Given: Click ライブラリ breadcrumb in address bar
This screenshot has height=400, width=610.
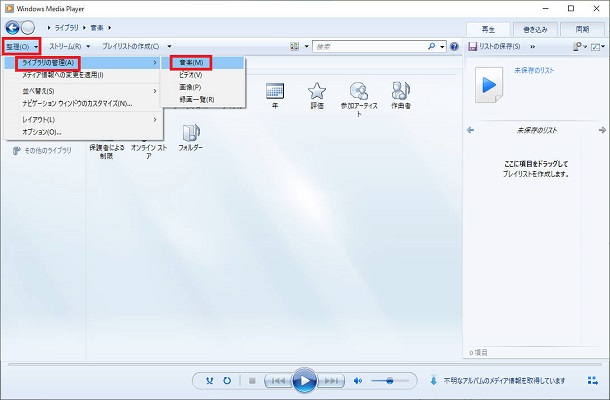Looking at the screenshot, I should (x=67, y=28).
